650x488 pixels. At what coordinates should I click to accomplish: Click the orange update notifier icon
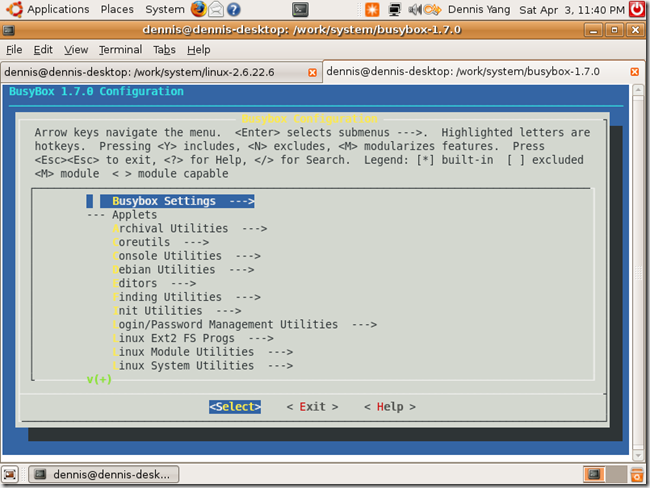[372, 9]
